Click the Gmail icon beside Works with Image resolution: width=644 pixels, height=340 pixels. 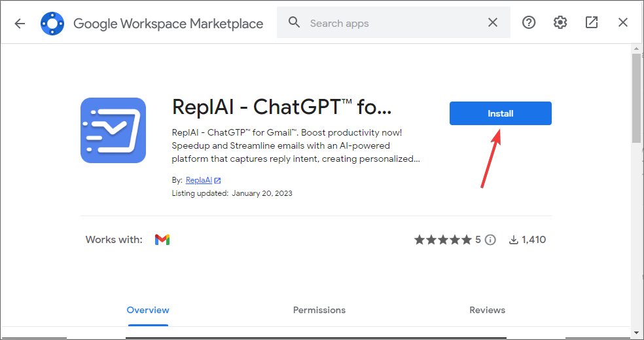click(x=162, y=240)
